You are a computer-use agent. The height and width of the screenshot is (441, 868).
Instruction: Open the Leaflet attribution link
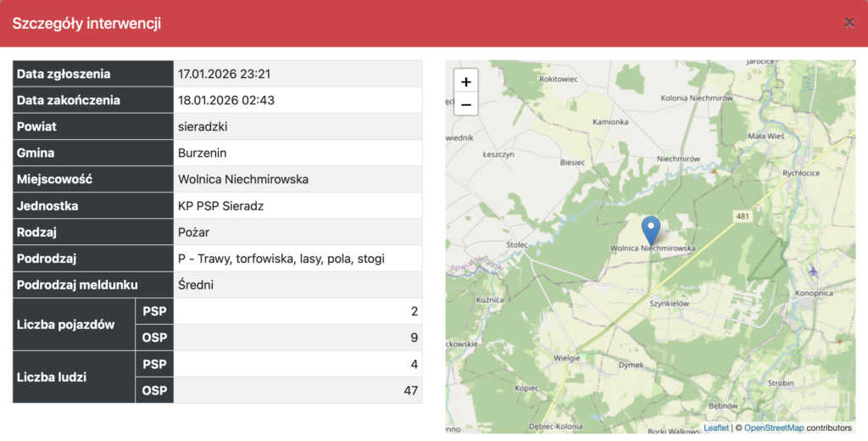(715, 427)
